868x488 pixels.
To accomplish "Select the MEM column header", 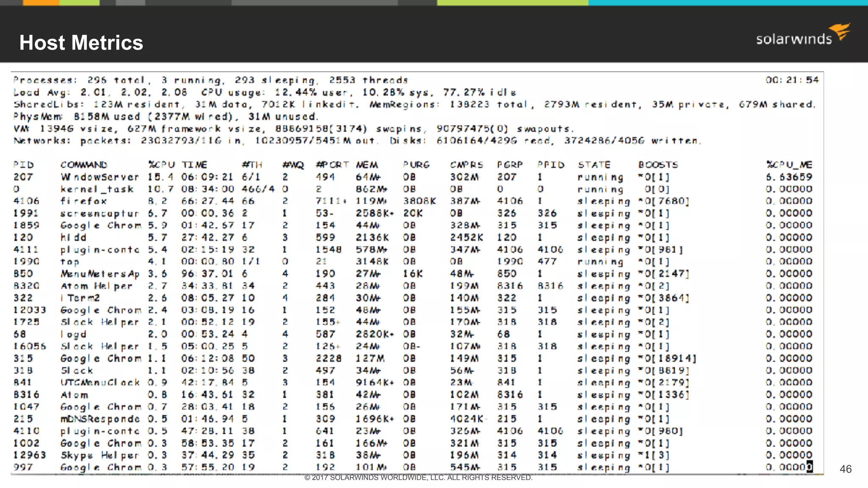I will 367,165.
